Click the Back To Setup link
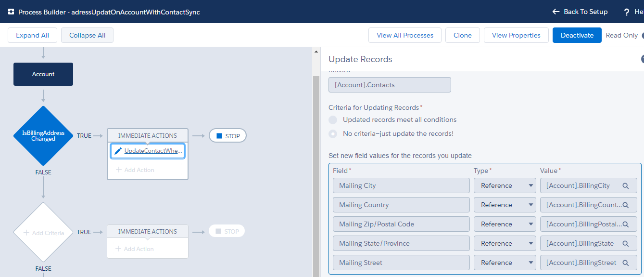This screenshot has width=644, height=277. (x=580, y=12)
